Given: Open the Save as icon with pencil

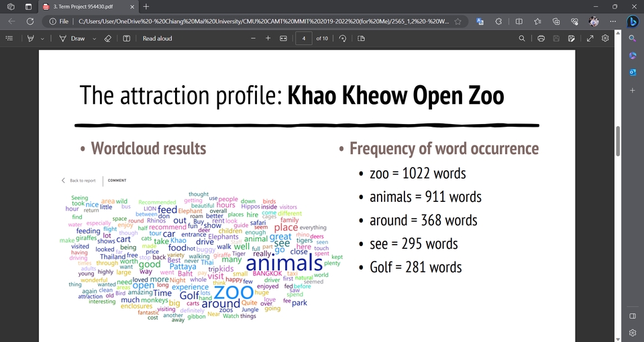Looking at the screenshot, I should (572, 38).
